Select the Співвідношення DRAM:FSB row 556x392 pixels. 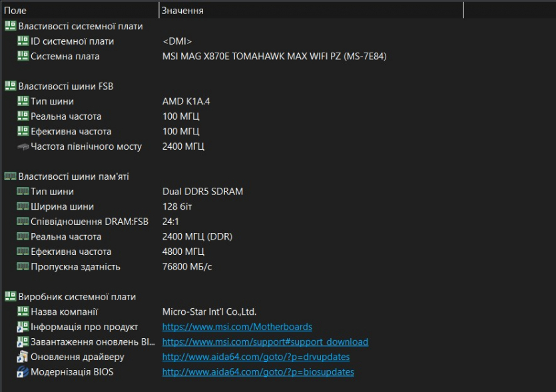click(89, 222)
